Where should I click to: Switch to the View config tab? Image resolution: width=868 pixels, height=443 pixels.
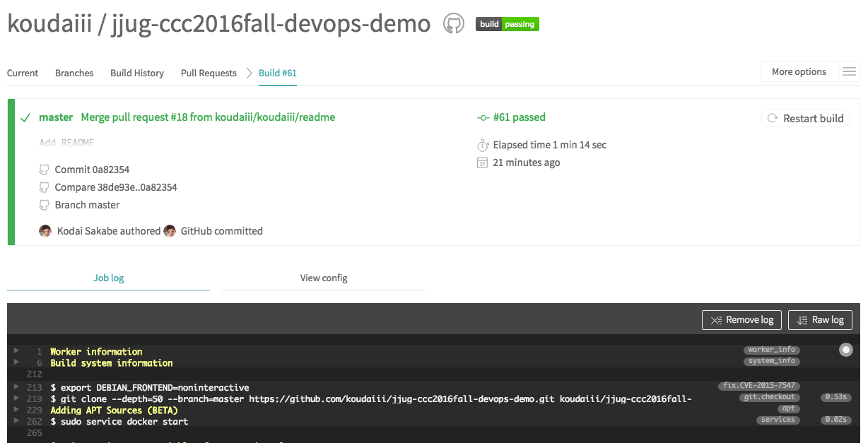[324, 278]
